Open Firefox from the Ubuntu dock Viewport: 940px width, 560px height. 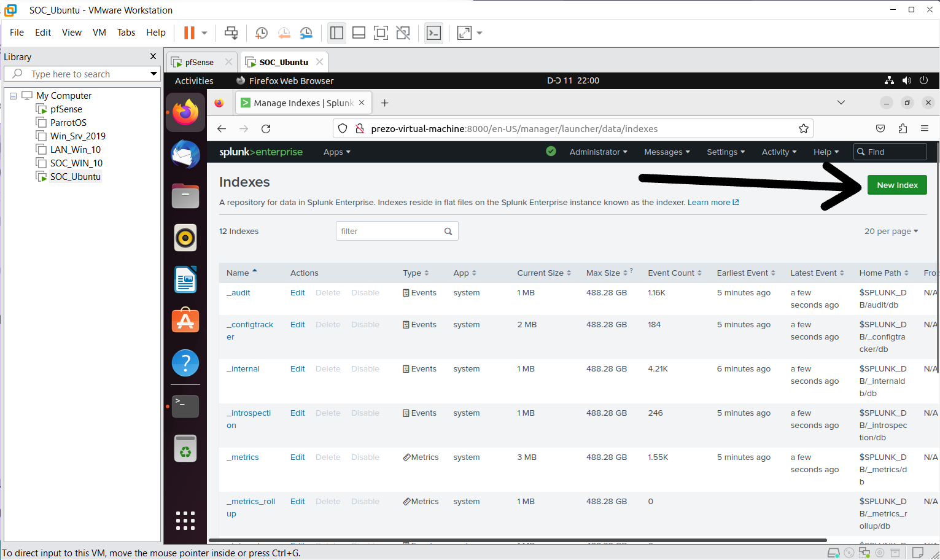185,113
